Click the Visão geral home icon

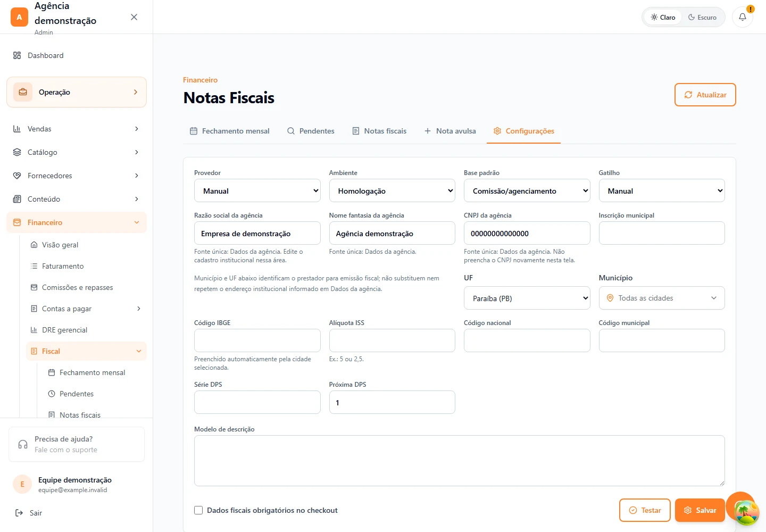(x=34, y=245)
